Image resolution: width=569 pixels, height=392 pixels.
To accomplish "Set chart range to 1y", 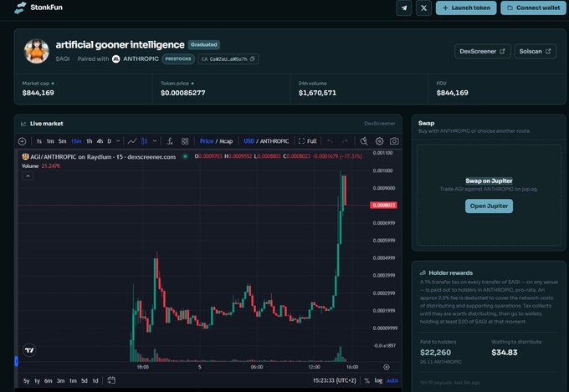I will 37,381.
